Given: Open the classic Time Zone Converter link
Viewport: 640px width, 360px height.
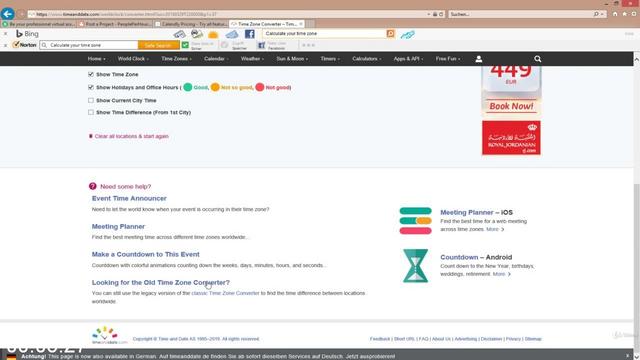Looking at the screenshot, I should (x=225, y=293).
